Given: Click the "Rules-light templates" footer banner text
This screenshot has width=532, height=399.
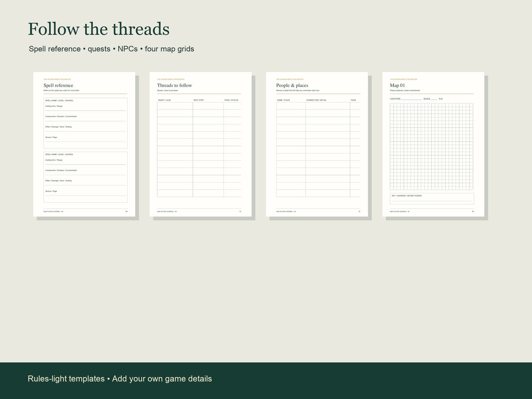Looking at the screenshot, I should 120,379.
